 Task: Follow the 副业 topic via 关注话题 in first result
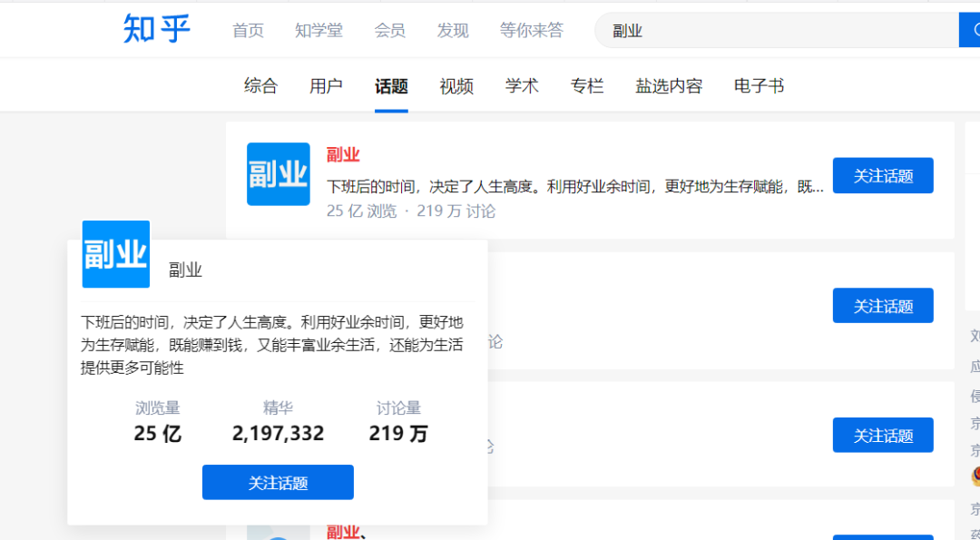(x=883, y=176)
